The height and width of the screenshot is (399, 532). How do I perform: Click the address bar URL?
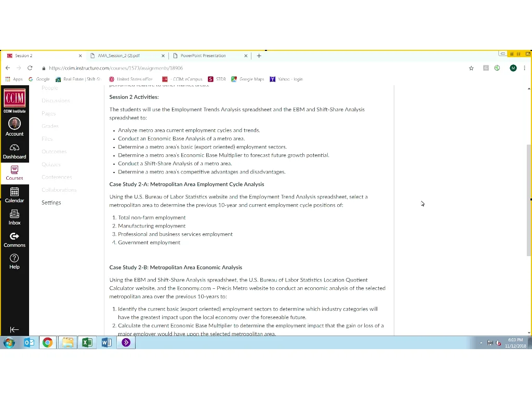(116, 68)
